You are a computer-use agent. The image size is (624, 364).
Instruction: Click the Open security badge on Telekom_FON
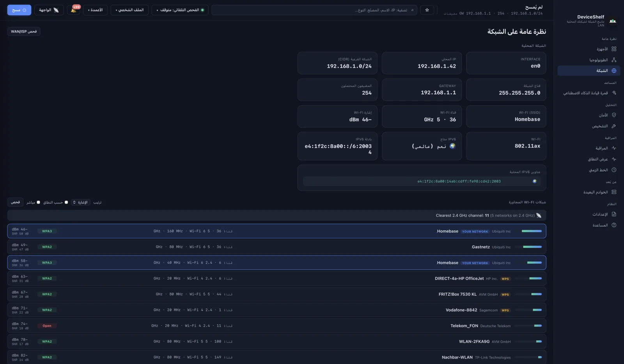click(x=47, y=326)
